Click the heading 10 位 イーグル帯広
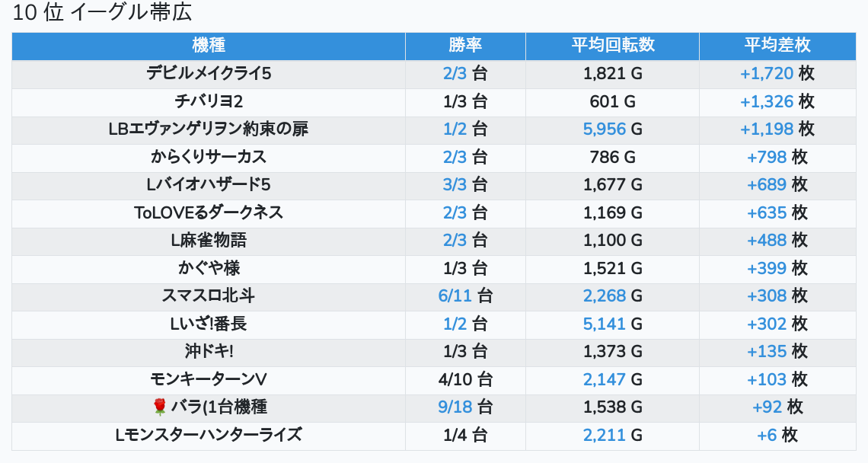The height and width of the screenshot is (463, 868). [x=102, y=12]
